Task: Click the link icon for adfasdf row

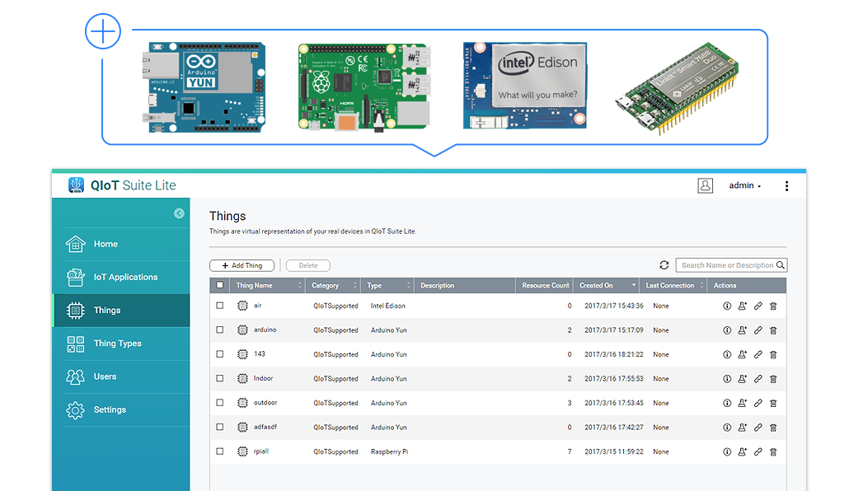Action: coord(758,428)
